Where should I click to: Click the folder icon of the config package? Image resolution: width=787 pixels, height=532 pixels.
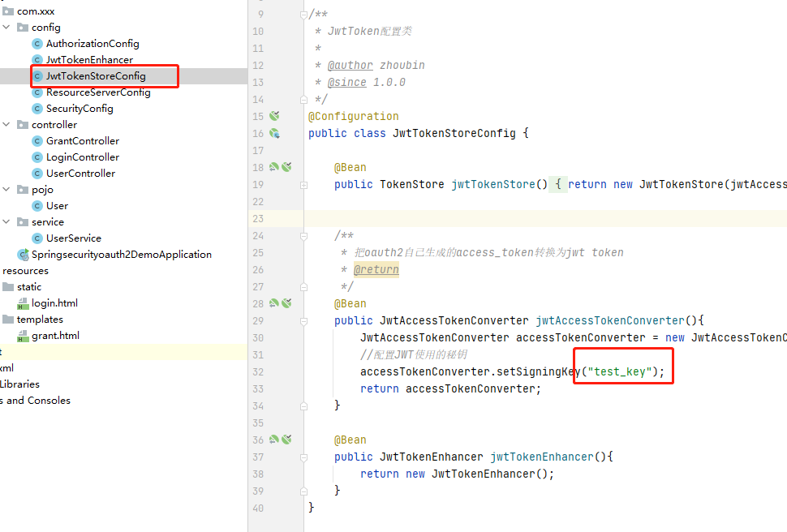point(23,27)
